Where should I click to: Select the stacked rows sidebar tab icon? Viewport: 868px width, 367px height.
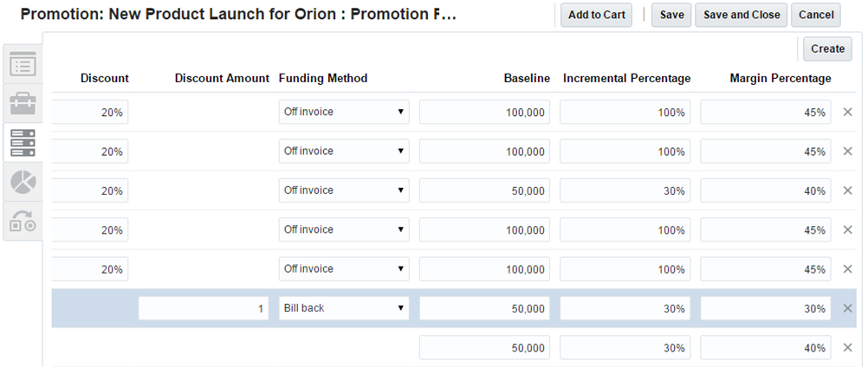point(23,143)
